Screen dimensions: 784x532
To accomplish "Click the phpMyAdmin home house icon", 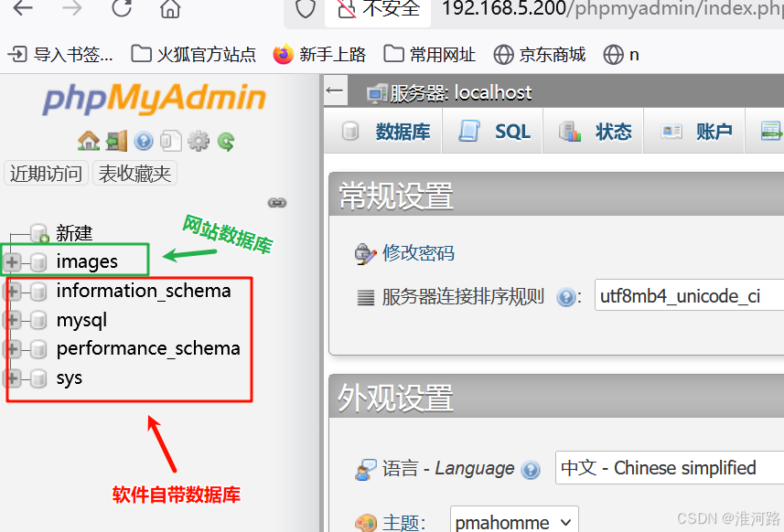I will click(89, 141).
